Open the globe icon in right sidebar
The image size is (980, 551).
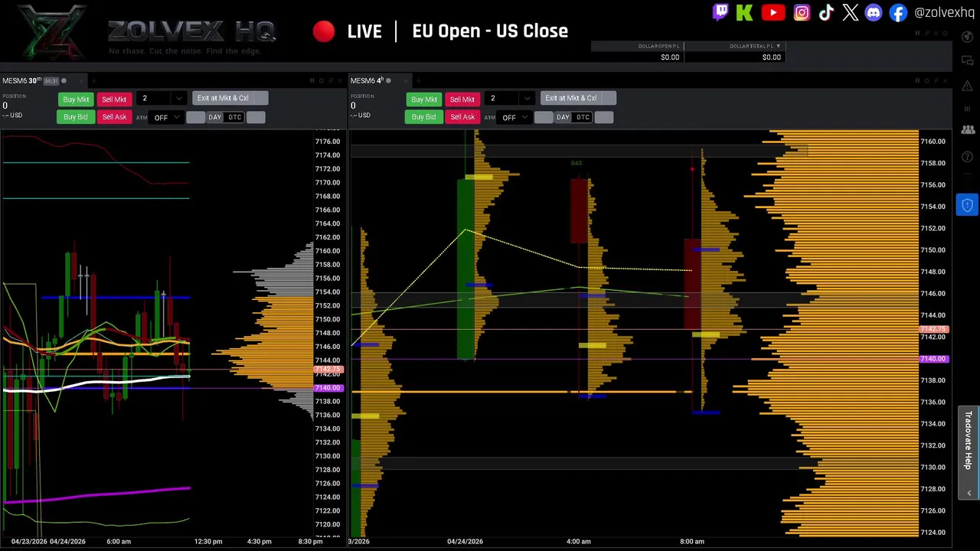tap(967, 37)
